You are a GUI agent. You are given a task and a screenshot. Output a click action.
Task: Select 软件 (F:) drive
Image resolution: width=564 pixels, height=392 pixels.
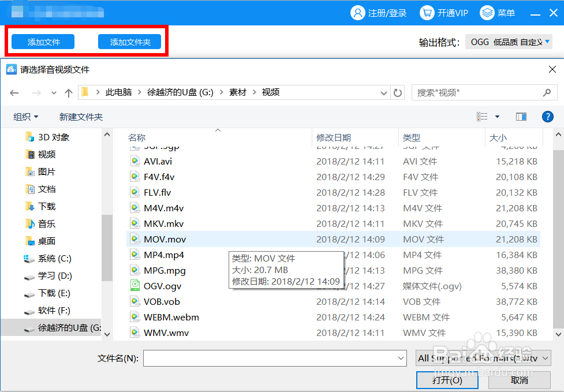pyautogui.click(x=47, y=311)
